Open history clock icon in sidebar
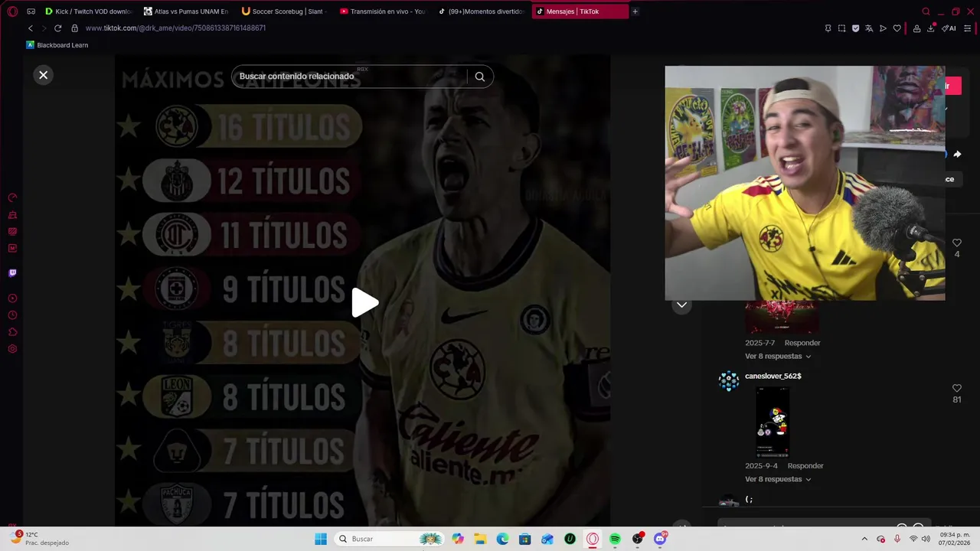The image size is (980, 551). pyautogui.click(x=12, y=315)
